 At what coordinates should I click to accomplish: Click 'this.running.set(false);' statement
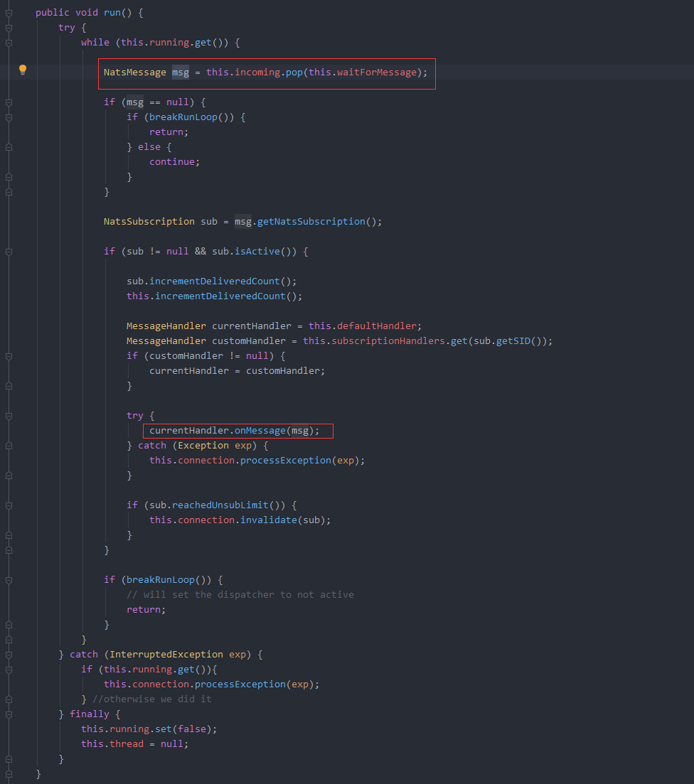pos(149,729)
